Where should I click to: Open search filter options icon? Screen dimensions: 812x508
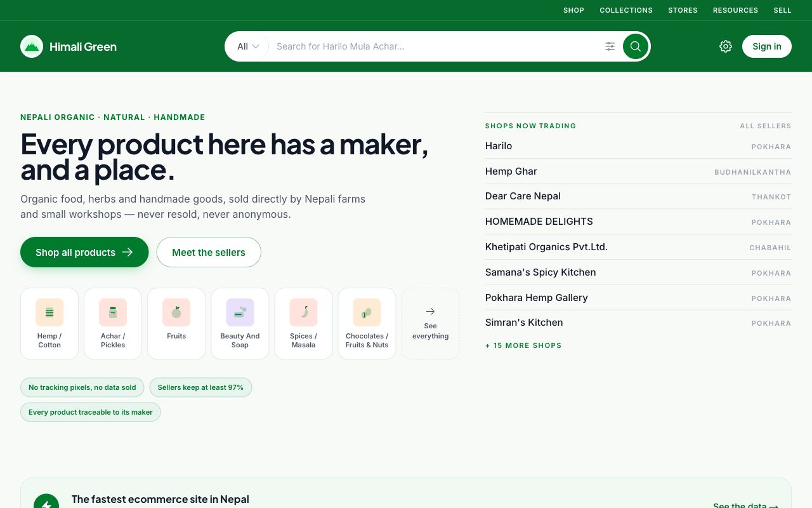click(610, 46)
